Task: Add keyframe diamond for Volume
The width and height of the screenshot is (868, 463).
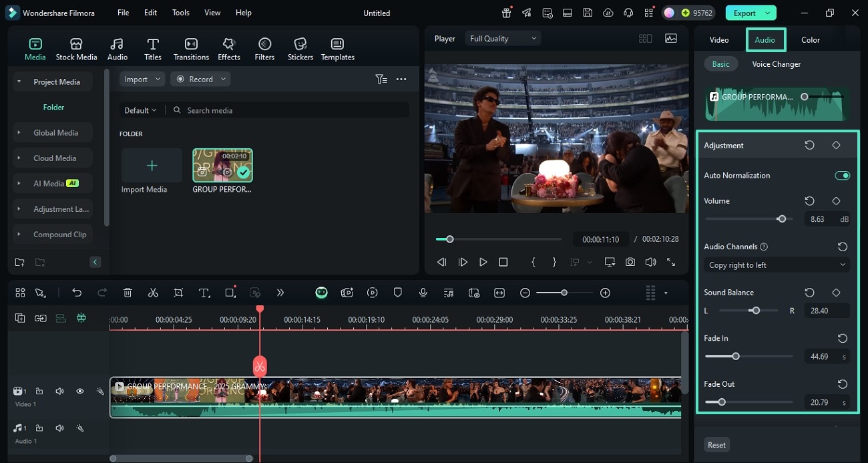Action: pyautogui.click(x=836, y=200)
